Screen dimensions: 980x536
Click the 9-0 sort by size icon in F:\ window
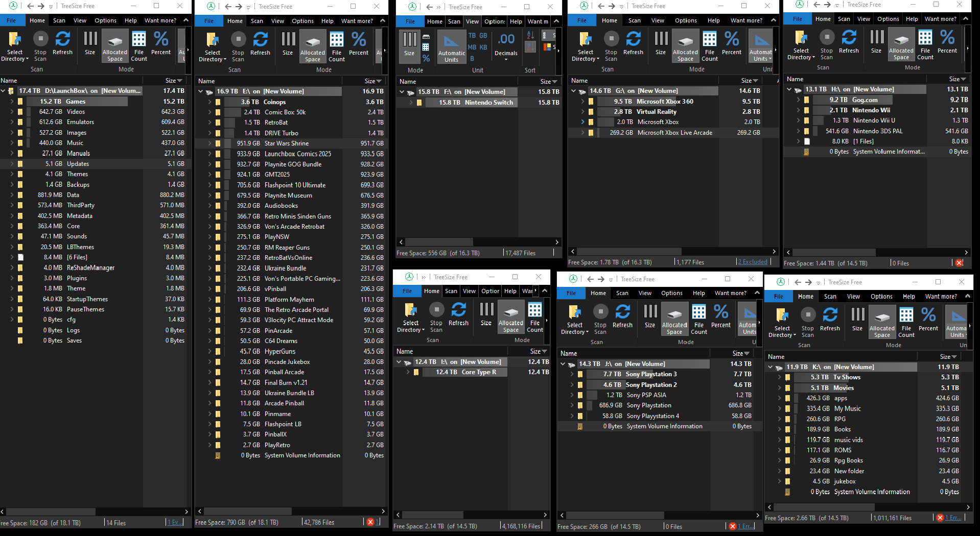point(530,46)
